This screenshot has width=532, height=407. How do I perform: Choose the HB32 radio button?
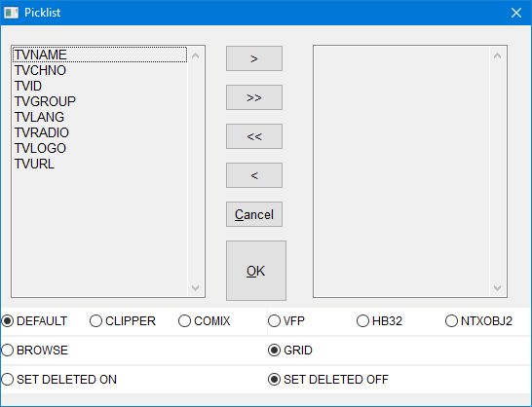(379, 321)
